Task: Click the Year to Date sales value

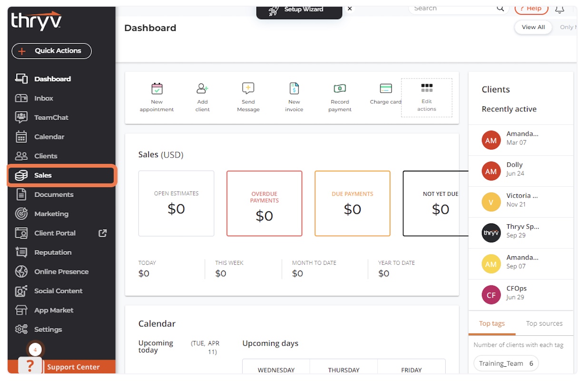Action: pyautogui.click(x=383, y=273)
